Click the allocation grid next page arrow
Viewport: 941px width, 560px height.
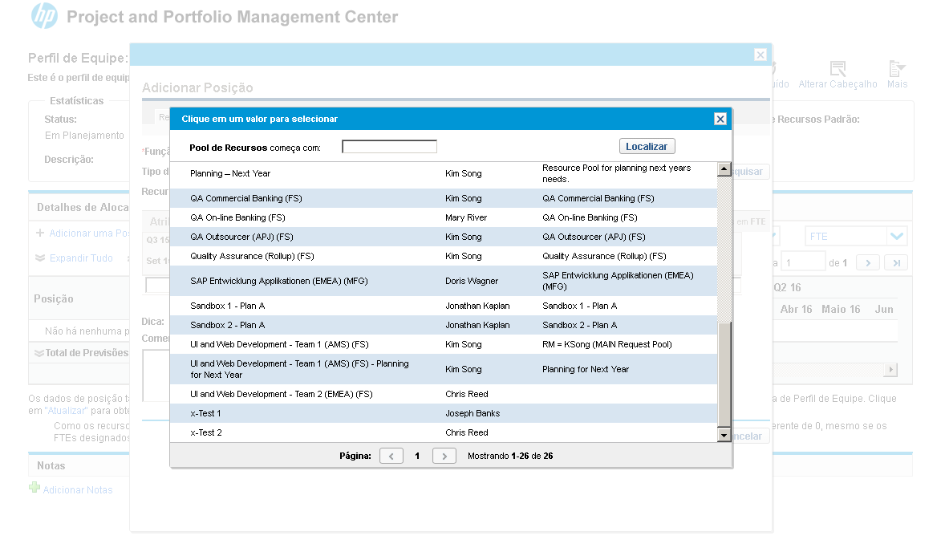tap(868, 262)
